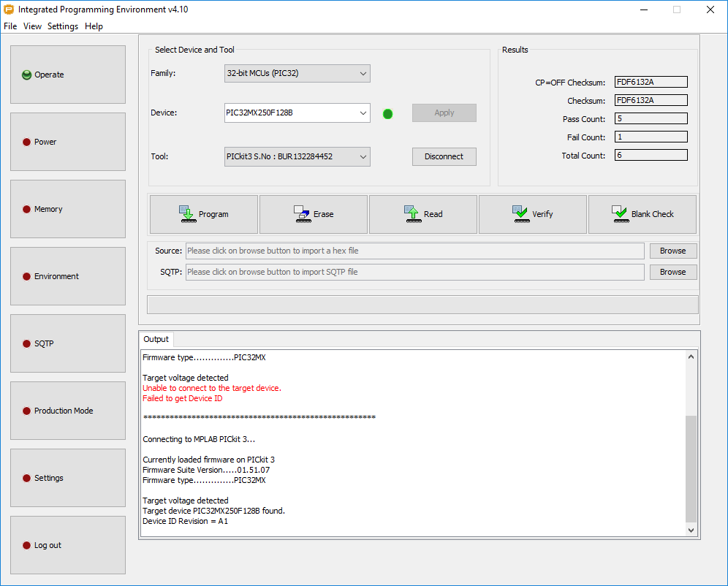The height and width of the screenshot is (586, 728).
Task: Click the Apply button
Action: pos(444,113)
